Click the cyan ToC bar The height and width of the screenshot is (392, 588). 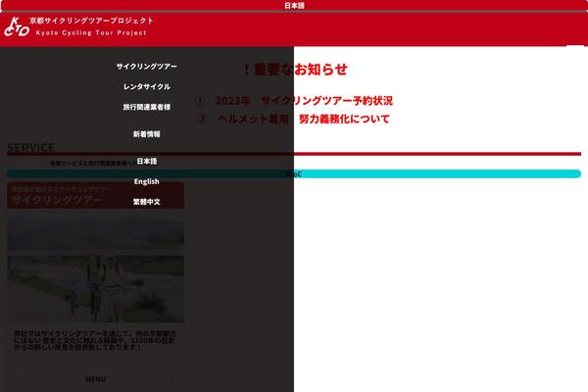294,174
